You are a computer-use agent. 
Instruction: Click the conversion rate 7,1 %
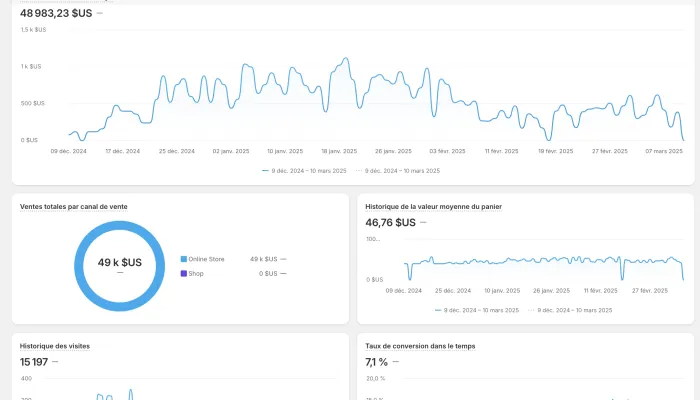click(x=376, y=362)
